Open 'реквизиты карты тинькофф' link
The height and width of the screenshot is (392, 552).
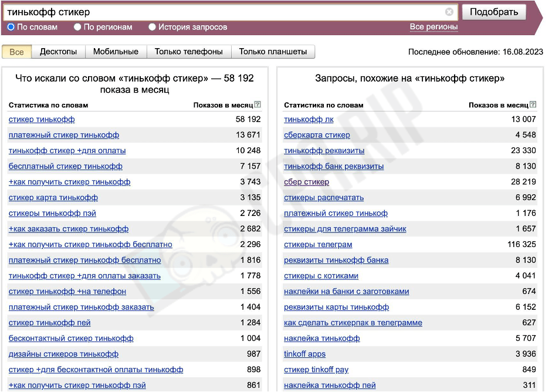pos(337,307)
